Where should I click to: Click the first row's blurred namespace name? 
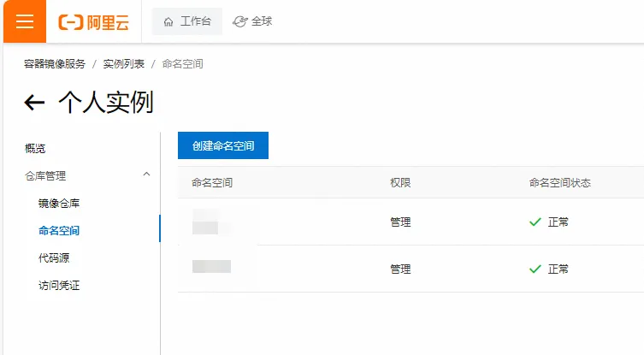tap(206, 222)
